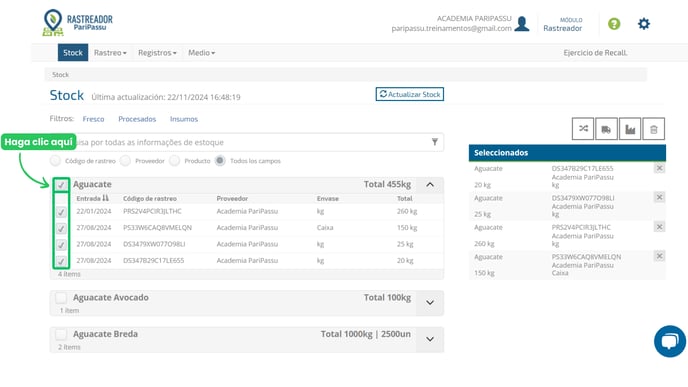The height and width of the screenshot is (387, 688).
Task: Click the Envase column header
Action: 328,198
